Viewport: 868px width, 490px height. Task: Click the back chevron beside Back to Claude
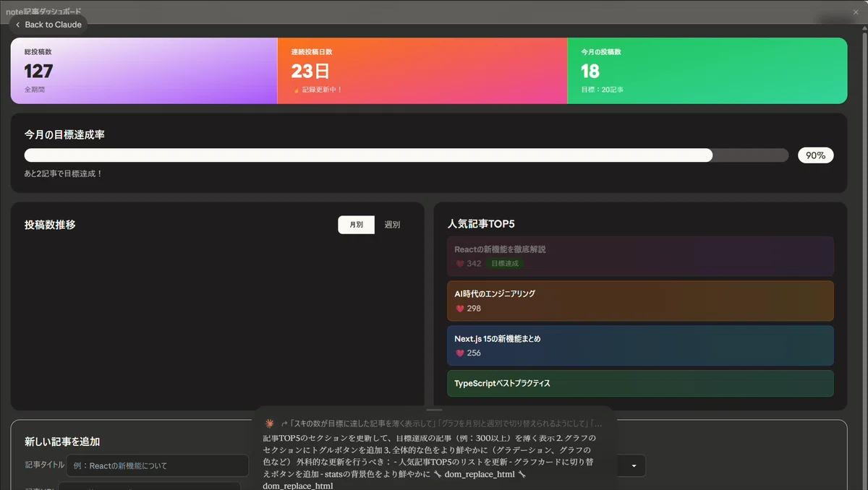[17, 25]
